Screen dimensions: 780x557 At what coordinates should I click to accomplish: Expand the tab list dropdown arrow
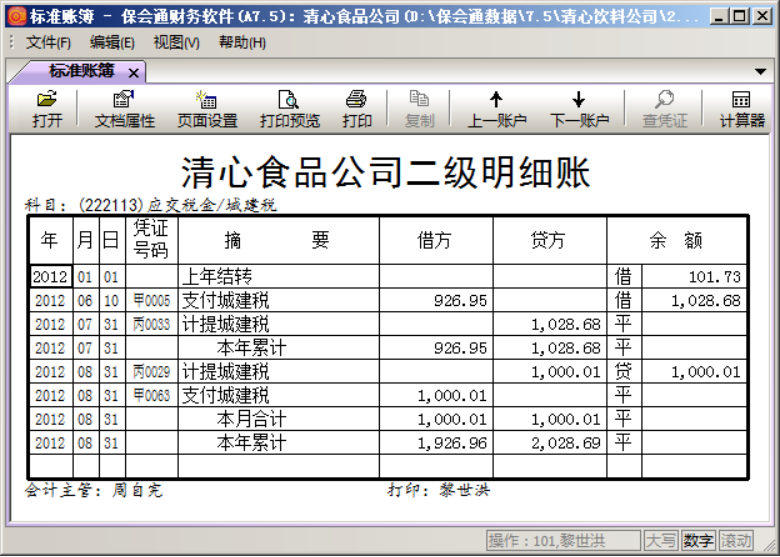(760, 72)
